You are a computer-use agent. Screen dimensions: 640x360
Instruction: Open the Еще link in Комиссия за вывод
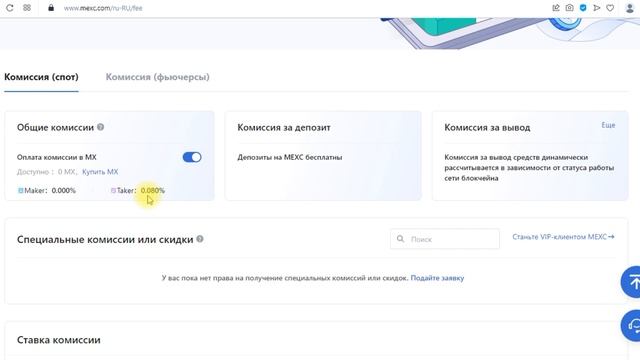coord(608,125)
